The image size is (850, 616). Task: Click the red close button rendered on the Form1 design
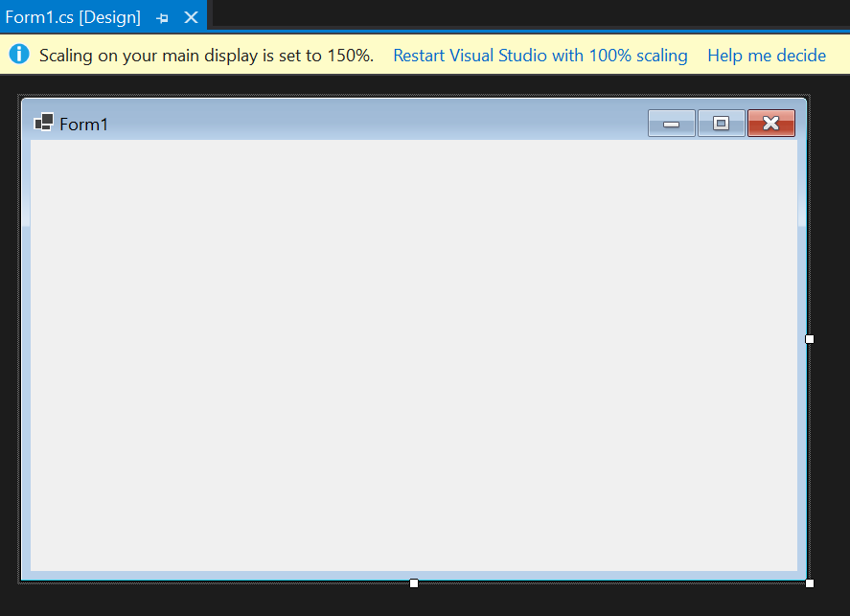click(x=771, y=123)
